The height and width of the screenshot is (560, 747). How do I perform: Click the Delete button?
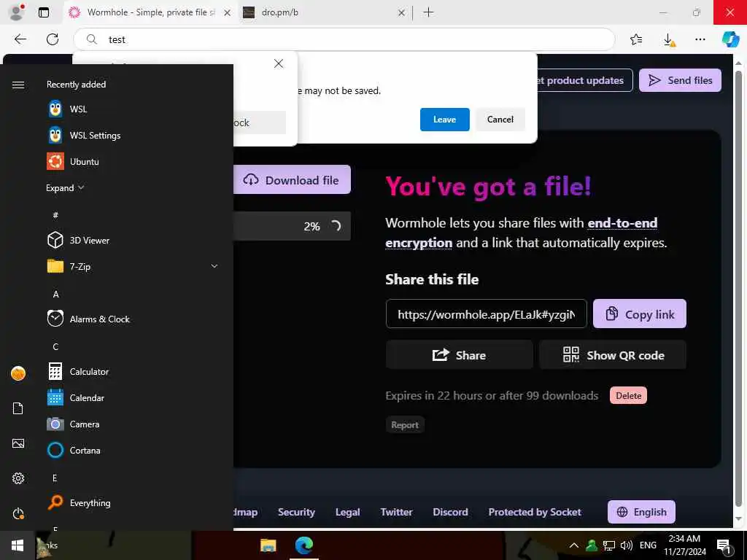pyautogui.click(x=628, y=395)
